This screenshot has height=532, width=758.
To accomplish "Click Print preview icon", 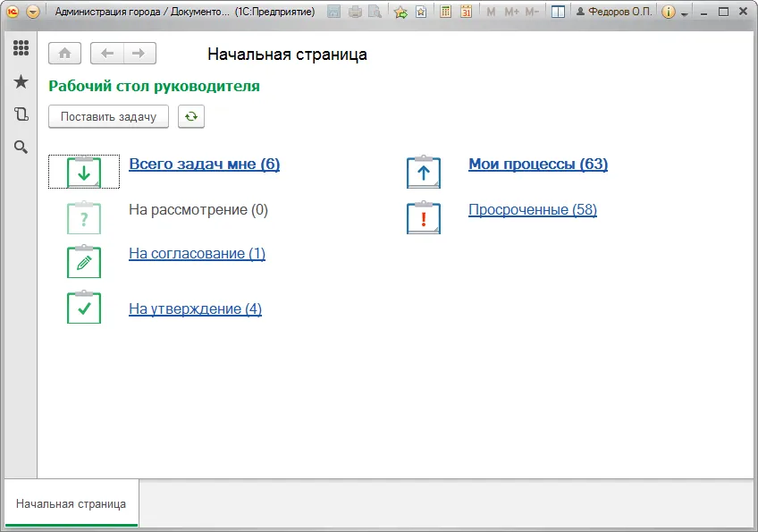I will 375,12.
